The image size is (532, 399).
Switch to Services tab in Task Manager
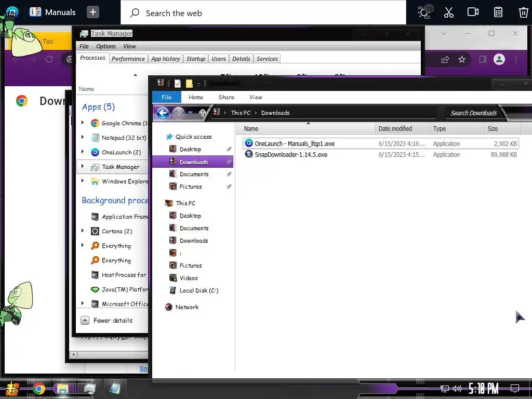(x=267, y=59)
